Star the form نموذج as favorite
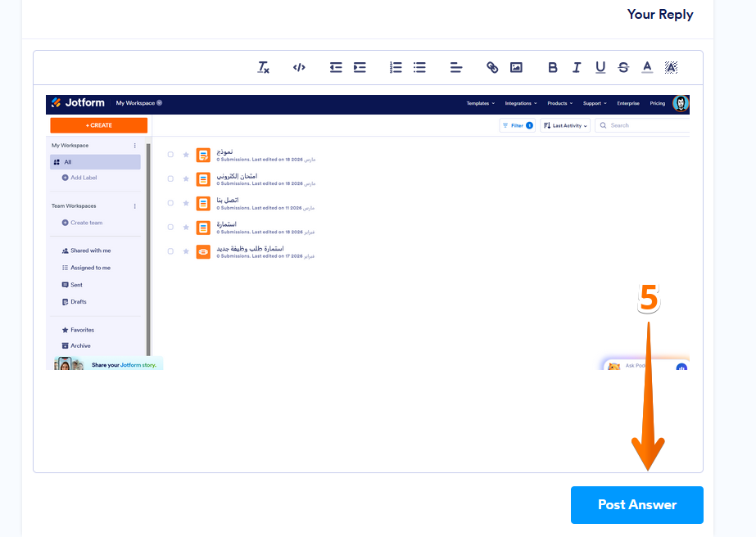756x537 pixels. [x=186, y=155]
